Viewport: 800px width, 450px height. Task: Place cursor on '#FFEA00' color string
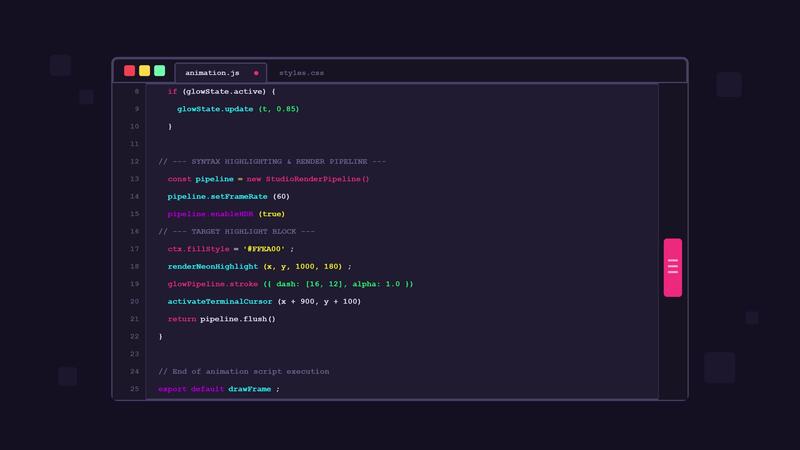pyautogui.click(x=264, y=249)
